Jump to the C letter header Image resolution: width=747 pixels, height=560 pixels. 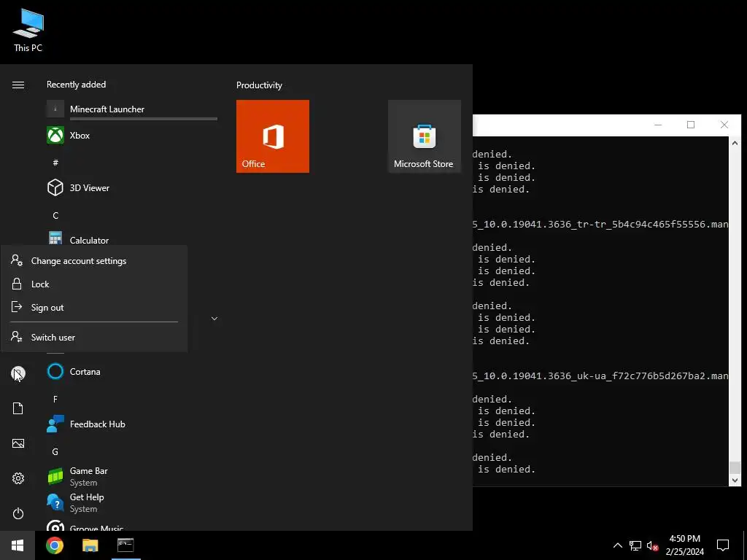tap(55, 216)
